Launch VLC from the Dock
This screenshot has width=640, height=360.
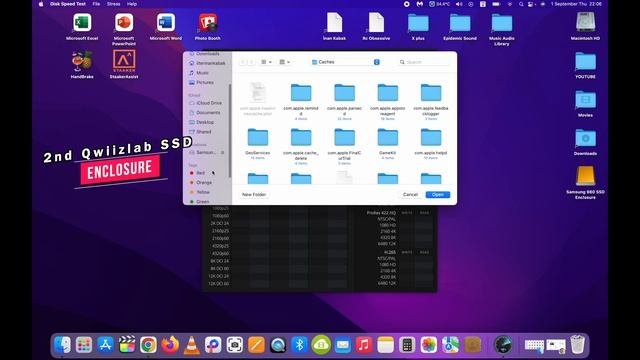[191, 345]
